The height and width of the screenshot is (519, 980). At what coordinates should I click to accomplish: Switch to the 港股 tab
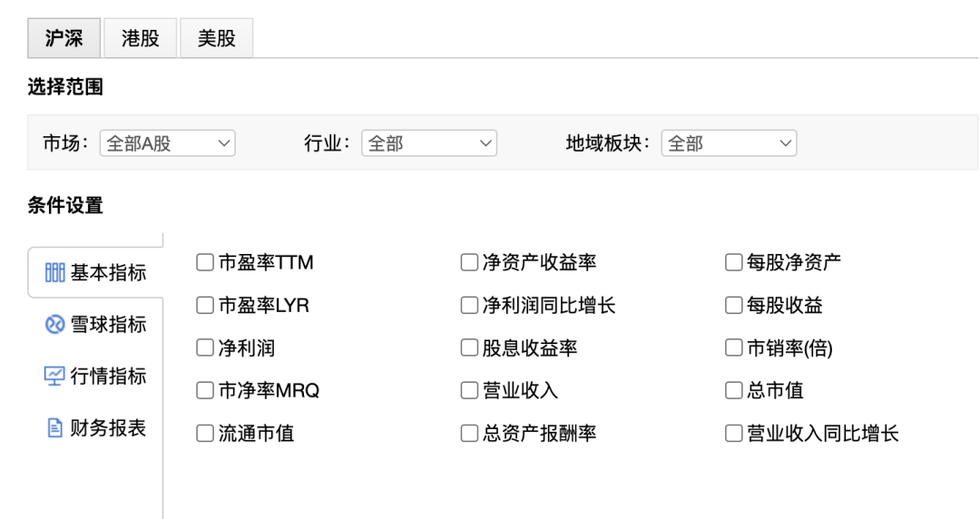(x=140, y=38)
